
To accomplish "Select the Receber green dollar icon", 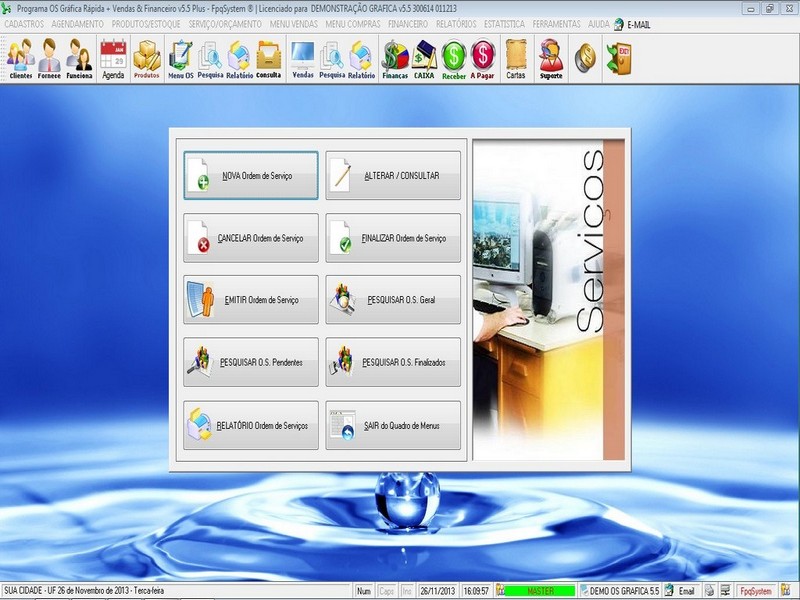I will point(455,57).
